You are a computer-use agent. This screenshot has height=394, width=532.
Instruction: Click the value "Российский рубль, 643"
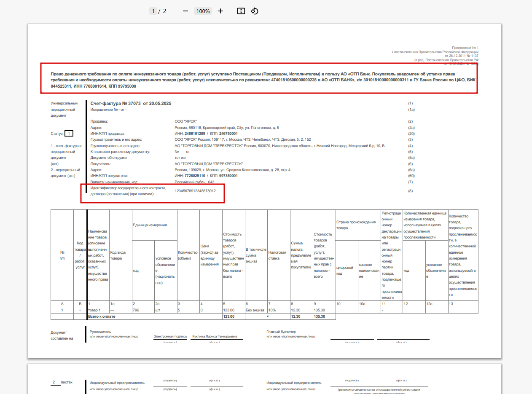[194, 182]
